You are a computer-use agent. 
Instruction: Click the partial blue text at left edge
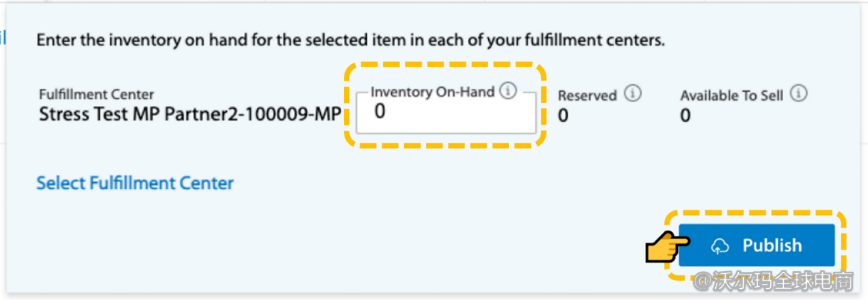pos(3,38)
